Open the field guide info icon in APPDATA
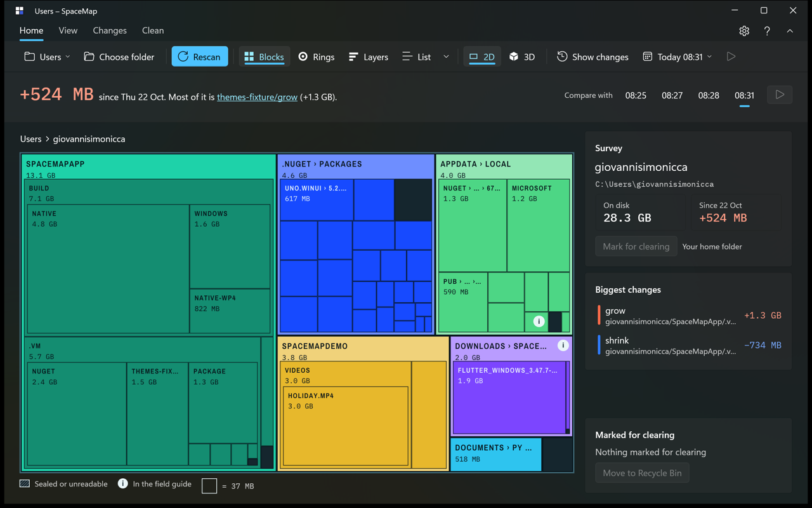 [x=539, y=321]
